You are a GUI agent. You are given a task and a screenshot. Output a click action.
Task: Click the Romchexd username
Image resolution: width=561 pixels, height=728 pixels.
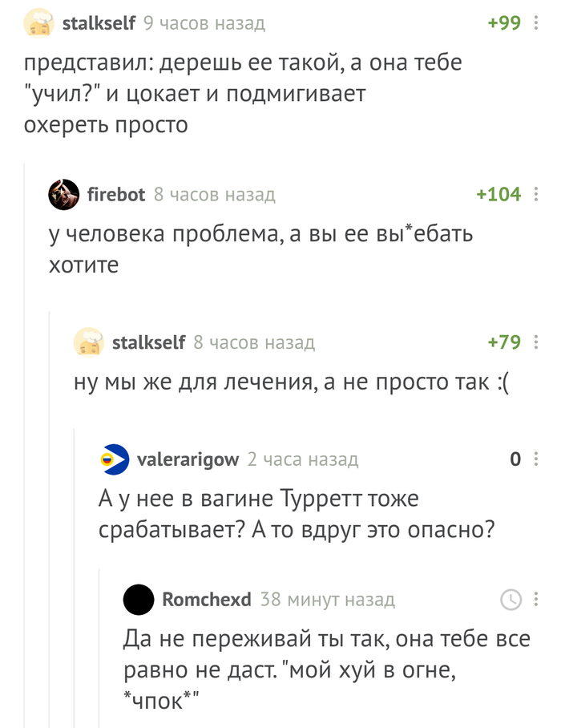[207, 599]
